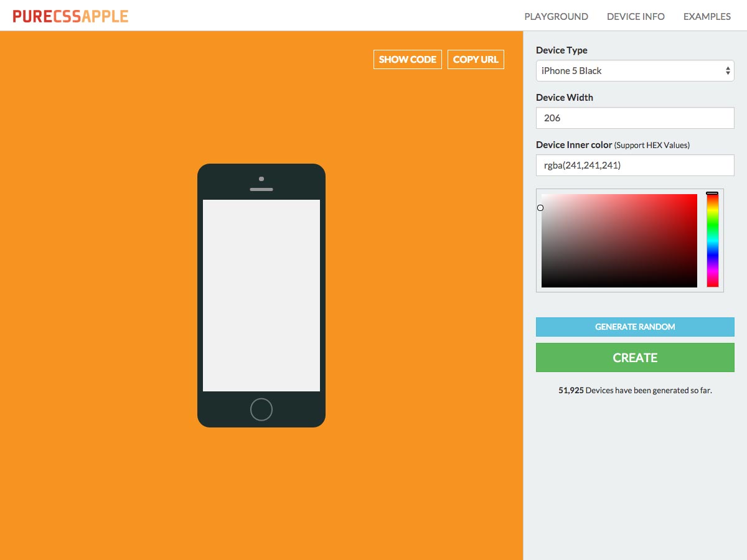The height and width of the screenshot is (560, 747).
Task: Open the Device Info page
Action: pos(636,17)
